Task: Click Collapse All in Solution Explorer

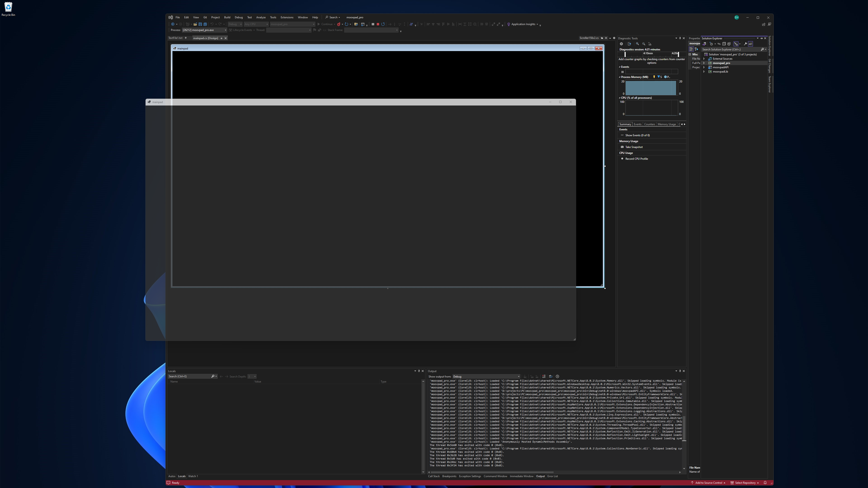Action: pos(724,44)
